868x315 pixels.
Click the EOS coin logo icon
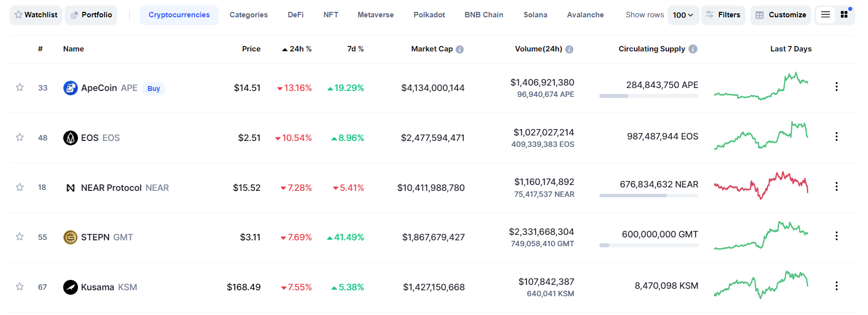pyautogui.click(x=70, y=138)
